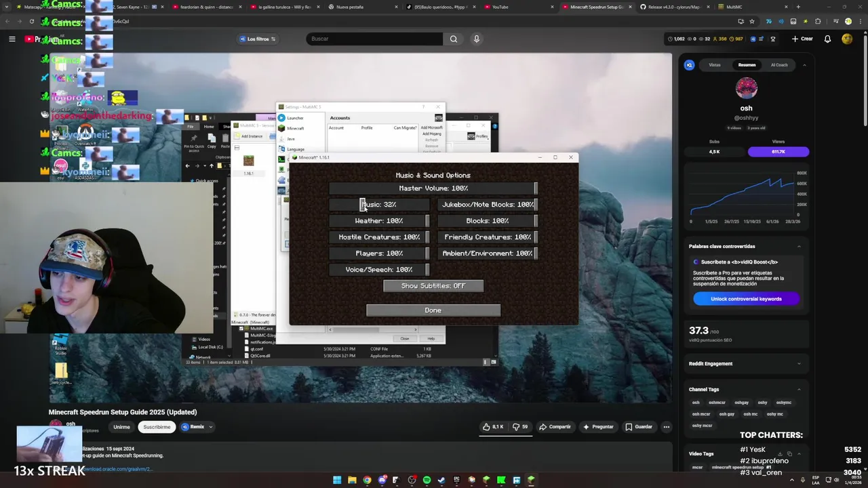Image resolution: width=868 pixels, height=488 pixels.
Task: Dislike the video with thumbs down
Action: tap(520, 427)
